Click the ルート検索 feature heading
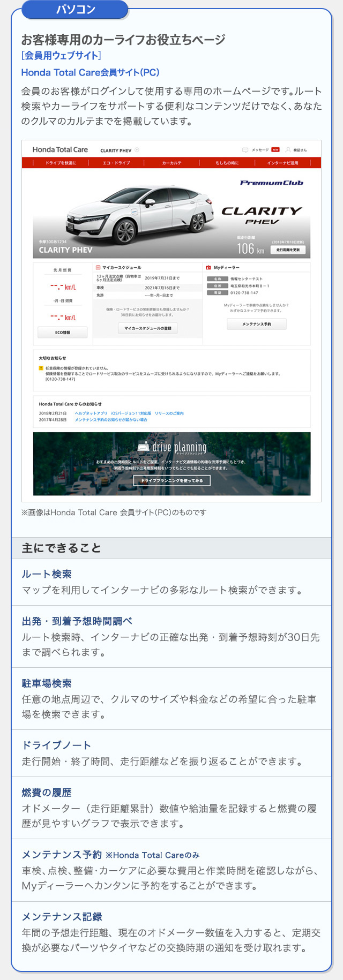 click(47, 574)
